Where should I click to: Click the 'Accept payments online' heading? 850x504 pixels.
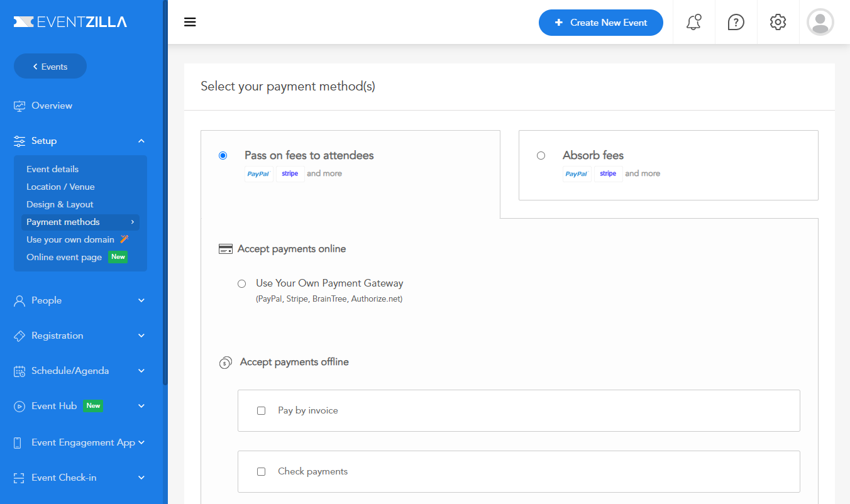pos(292,249)
